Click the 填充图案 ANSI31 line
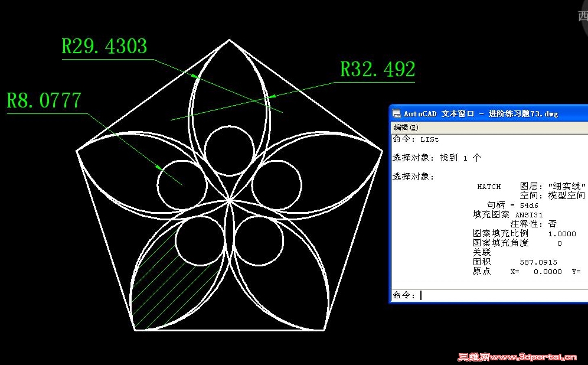The height and width of the screenshot is (365, 588). [x=508, y=215]
